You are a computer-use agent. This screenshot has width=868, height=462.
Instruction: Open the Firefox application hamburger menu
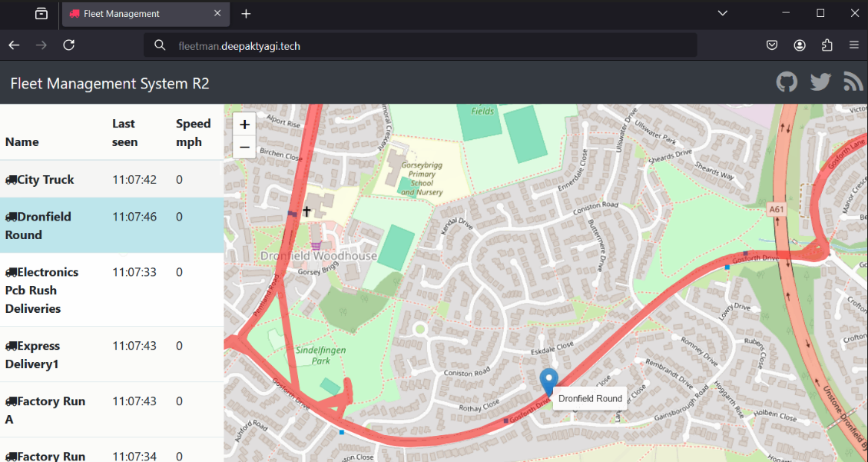pyautogui.click(x=853, y=45)
